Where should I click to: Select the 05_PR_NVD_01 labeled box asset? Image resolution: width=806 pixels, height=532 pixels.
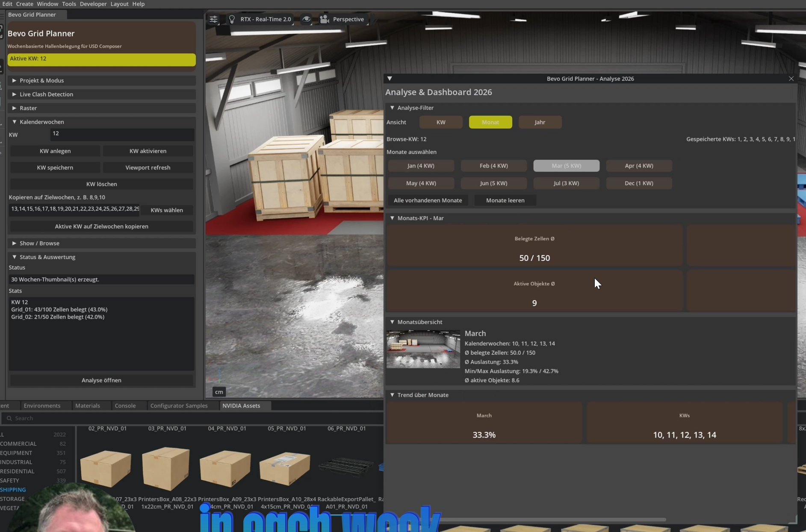[285, 468]
